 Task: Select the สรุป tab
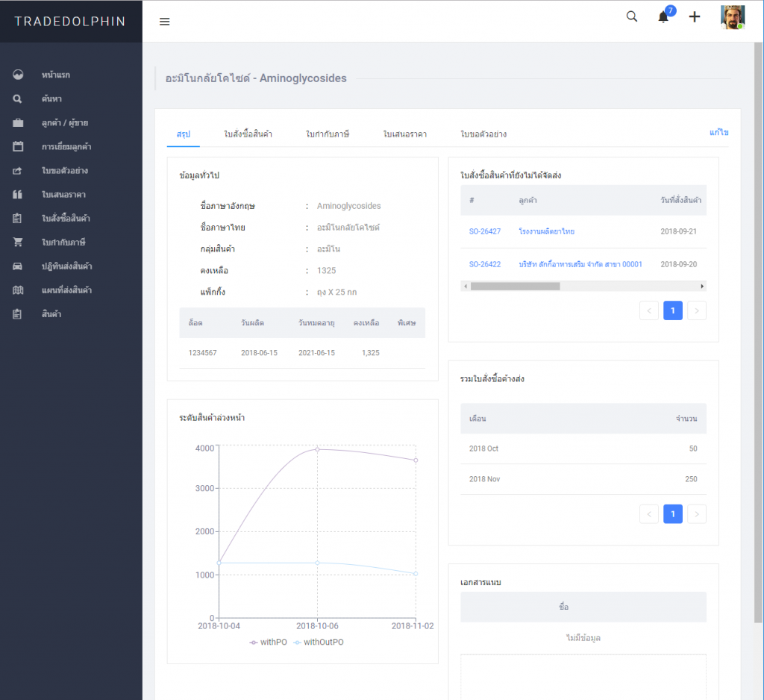pyautogui.click(x=184, y=134)
